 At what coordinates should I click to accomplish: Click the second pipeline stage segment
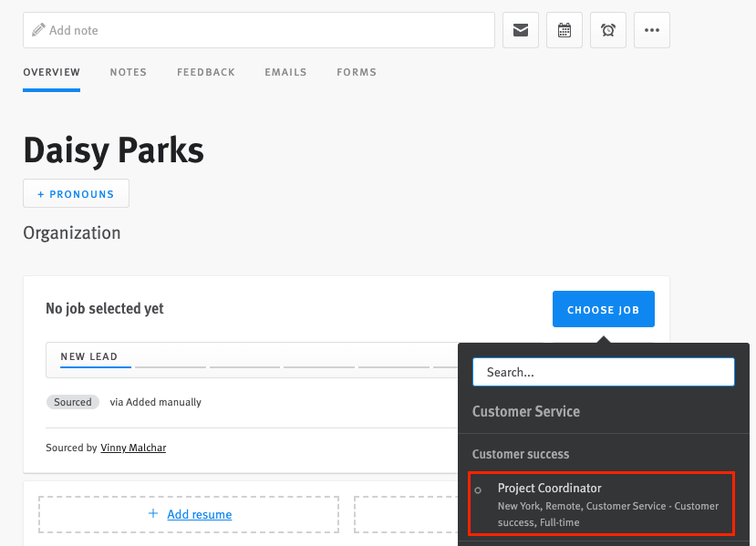pos(171,366)
